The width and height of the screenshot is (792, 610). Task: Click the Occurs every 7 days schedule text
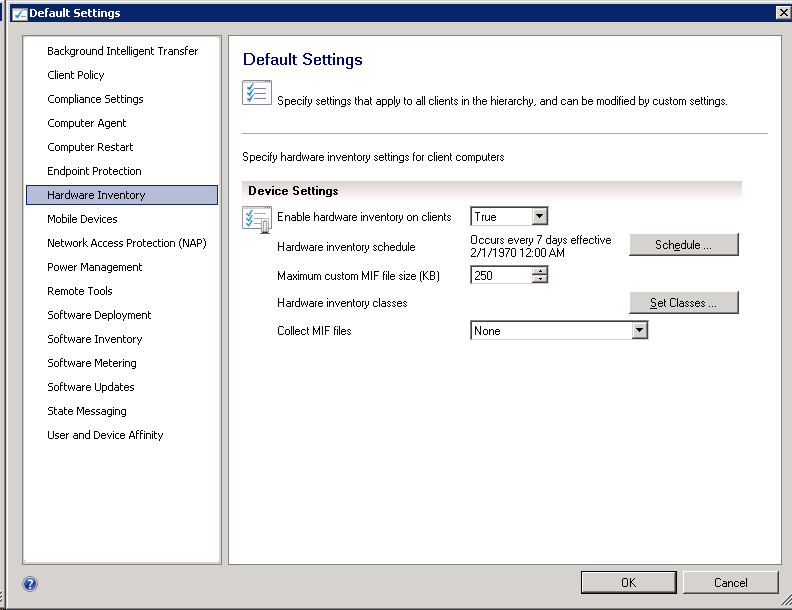(x=540, y=246)
